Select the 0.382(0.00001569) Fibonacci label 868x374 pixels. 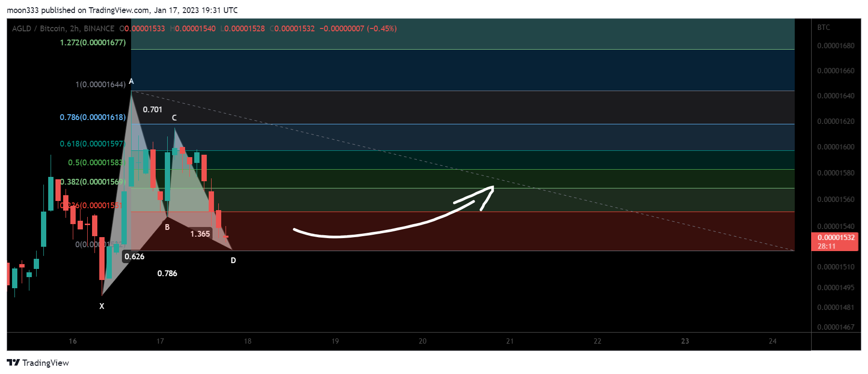pyautogui.click(x=93, y=182)
